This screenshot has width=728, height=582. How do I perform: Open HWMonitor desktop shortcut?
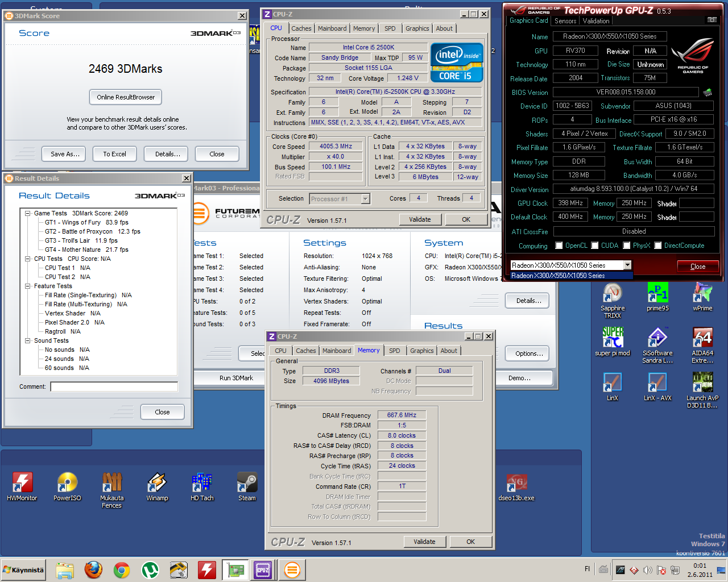point(22,487)
